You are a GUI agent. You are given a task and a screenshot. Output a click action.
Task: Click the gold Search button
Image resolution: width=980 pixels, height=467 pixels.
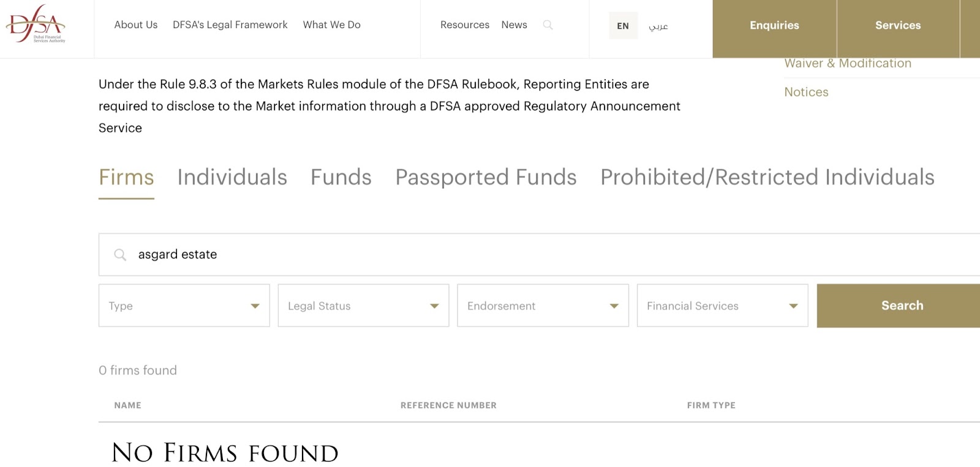tap(899, 305)
